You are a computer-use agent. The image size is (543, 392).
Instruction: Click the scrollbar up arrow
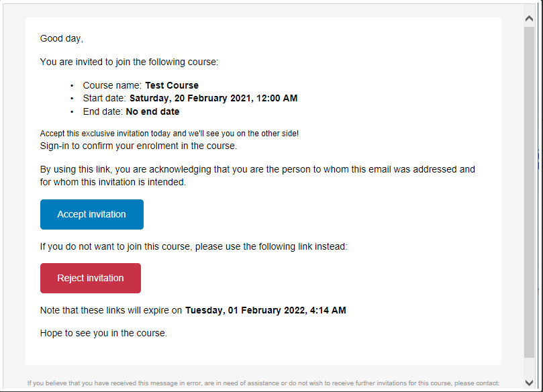pos(529,18)
